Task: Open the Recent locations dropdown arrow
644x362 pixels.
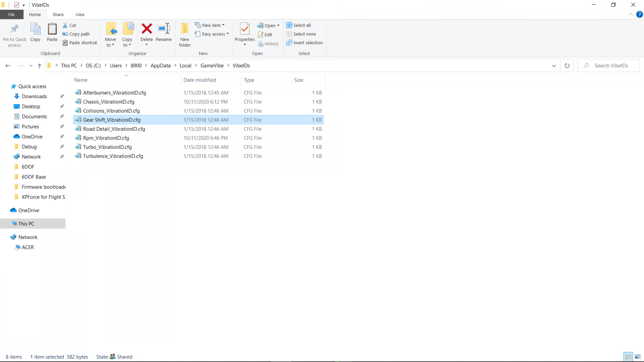Action: click(31, 66)
